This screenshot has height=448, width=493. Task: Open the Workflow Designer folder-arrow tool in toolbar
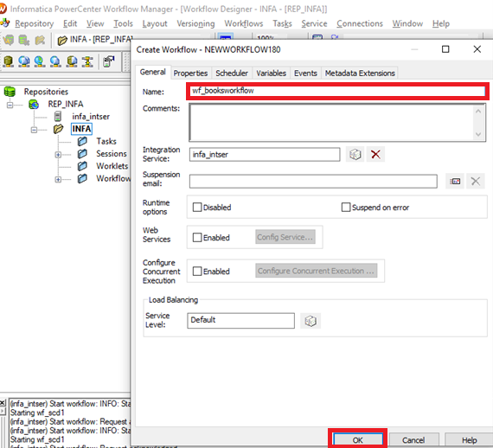point(40,40)
